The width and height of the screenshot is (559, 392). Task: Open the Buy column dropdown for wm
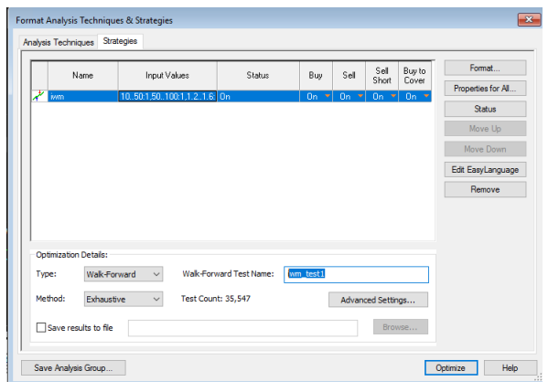(x=326, y=96)
